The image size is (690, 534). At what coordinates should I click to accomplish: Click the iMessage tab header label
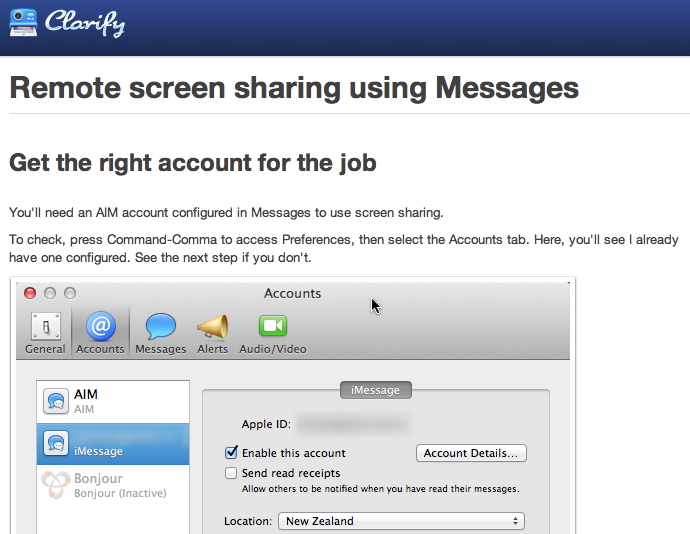376,390
